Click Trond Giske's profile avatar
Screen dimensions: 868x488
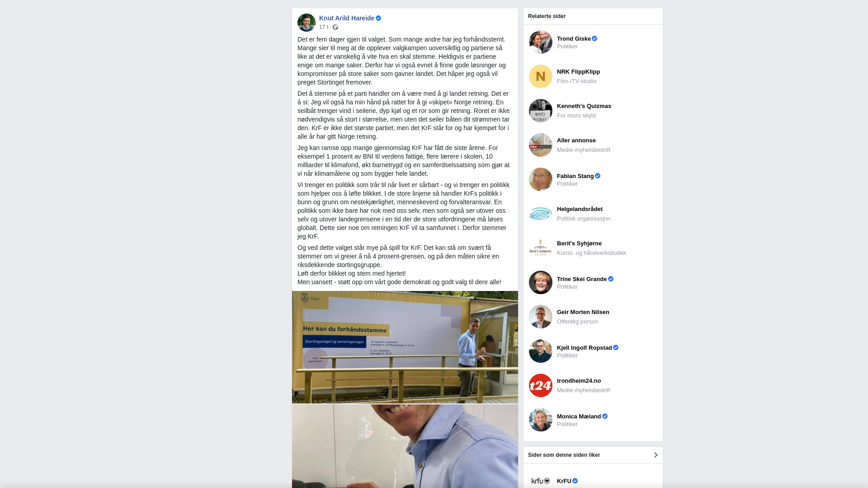coord(541,42)
